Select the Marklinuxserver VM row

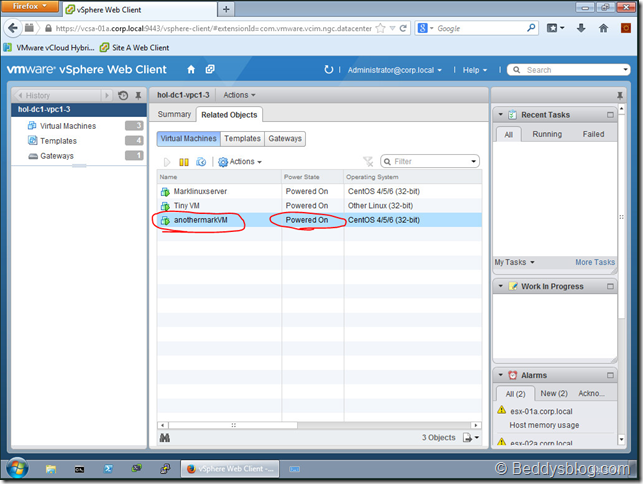coord(319,191)
